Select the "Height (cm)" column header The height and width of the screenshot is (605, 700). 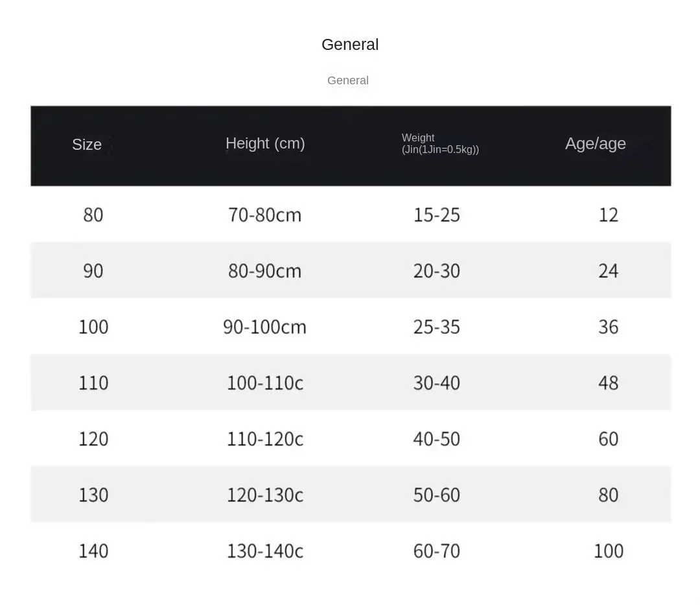tap(265, 143)
